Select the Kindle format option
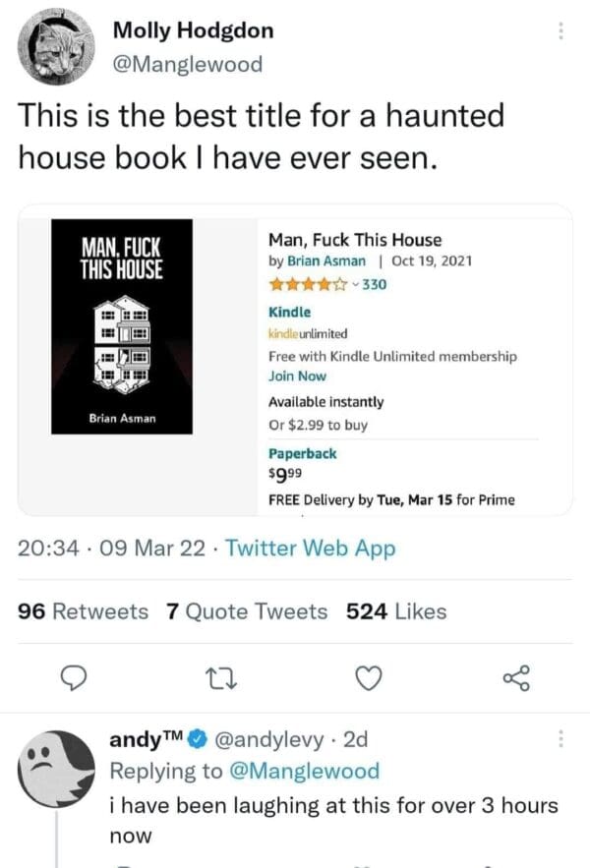Screen dimensions: 590x868 point(289,312)
